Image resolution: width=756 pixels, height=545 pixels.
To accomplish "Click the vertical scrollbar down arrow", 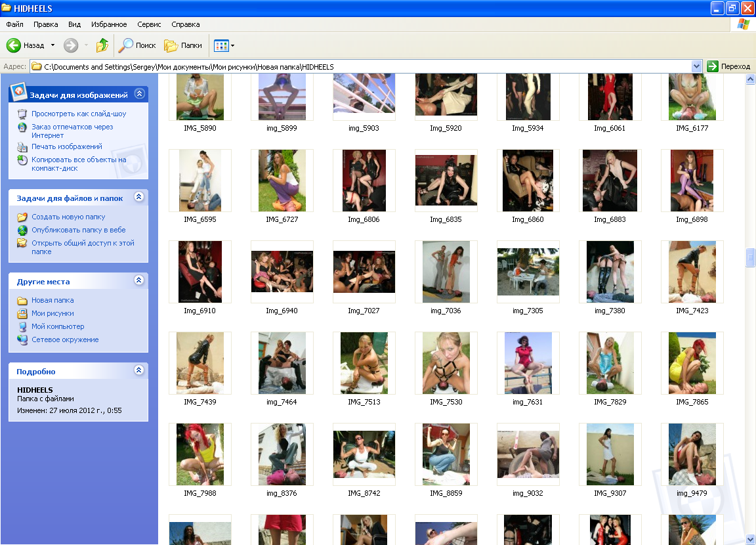I will (750, 539).
